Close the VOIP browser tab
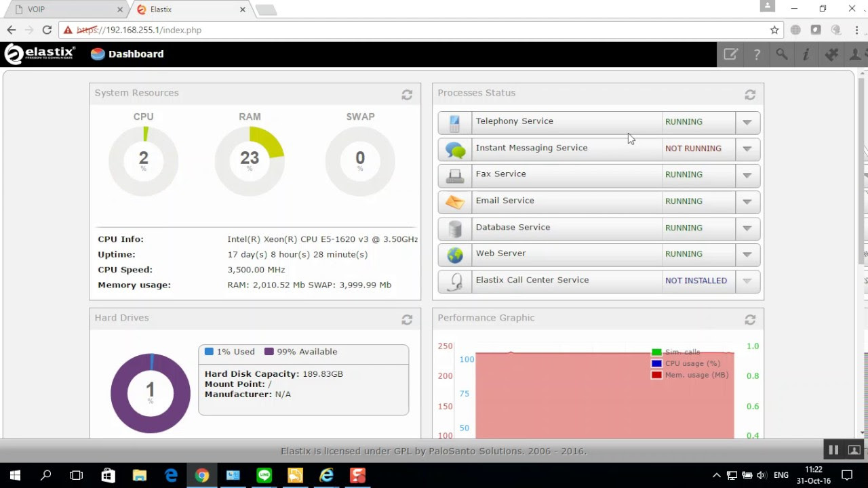The image size is (868, 488). [120, 9]
